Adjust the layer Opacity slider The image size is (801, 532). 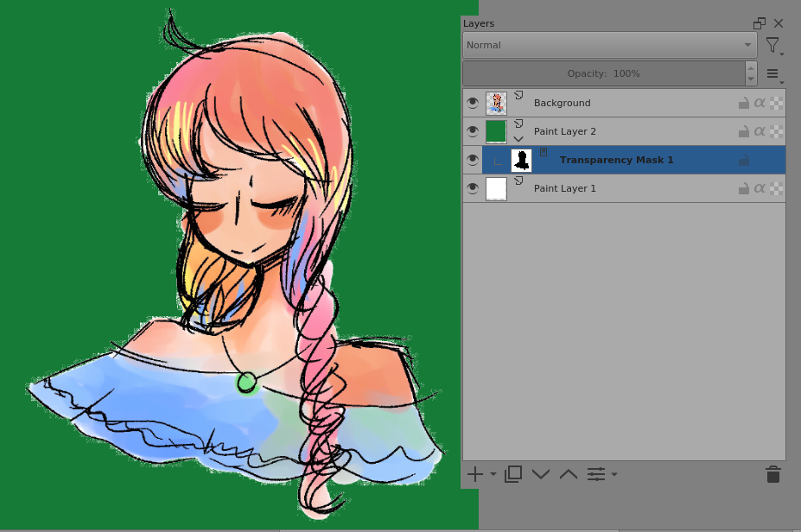[x=603, y=73]
